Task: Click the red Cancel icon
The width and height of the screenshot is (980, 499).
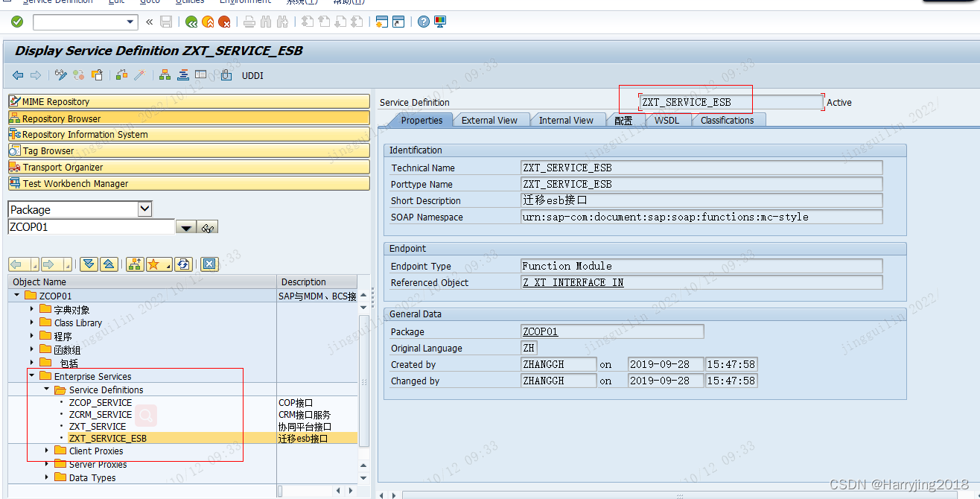Action: 223,22
